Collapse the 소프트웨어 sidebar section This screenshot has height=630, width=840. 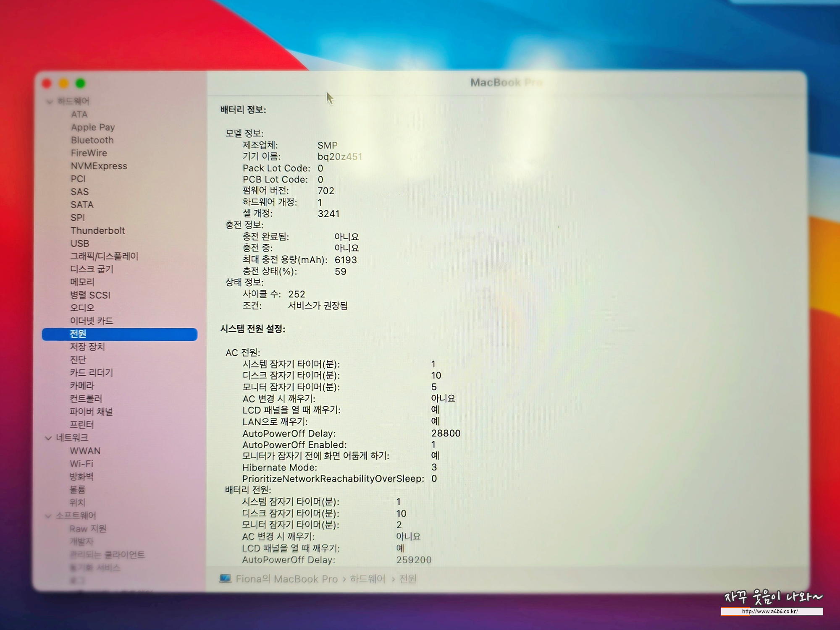(48, 516)
